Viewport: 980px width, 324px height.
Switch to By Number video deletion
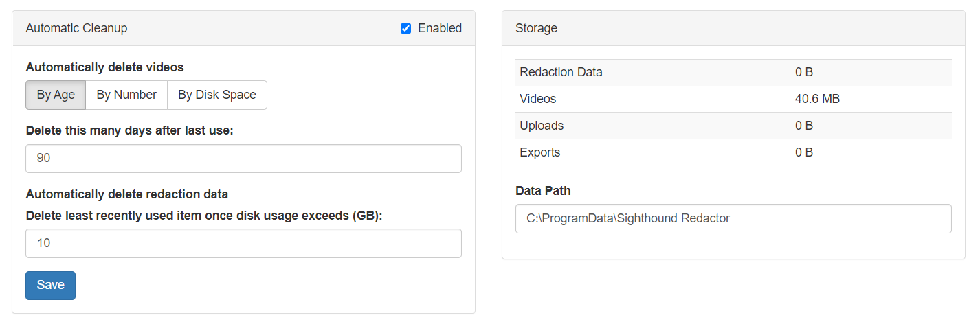click(x=126, y=95)
